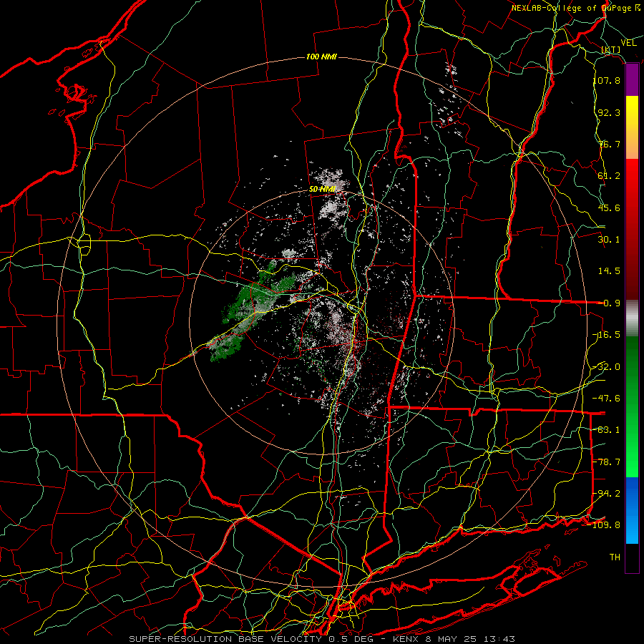The image size is (644, 644).
Task: Select the 30.1 legend value
Action: pos(609,240)
